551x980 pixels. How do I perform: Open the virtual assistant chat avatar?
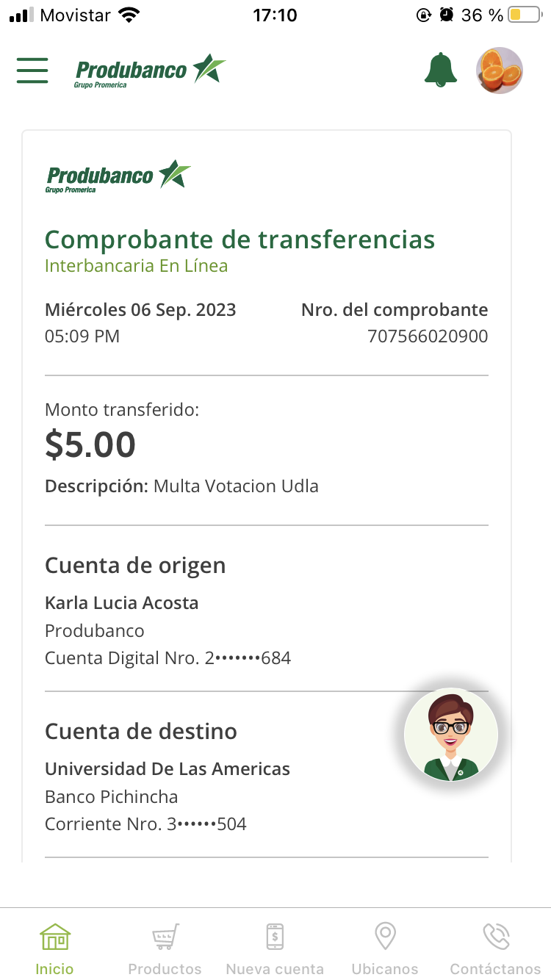[451, 735]
